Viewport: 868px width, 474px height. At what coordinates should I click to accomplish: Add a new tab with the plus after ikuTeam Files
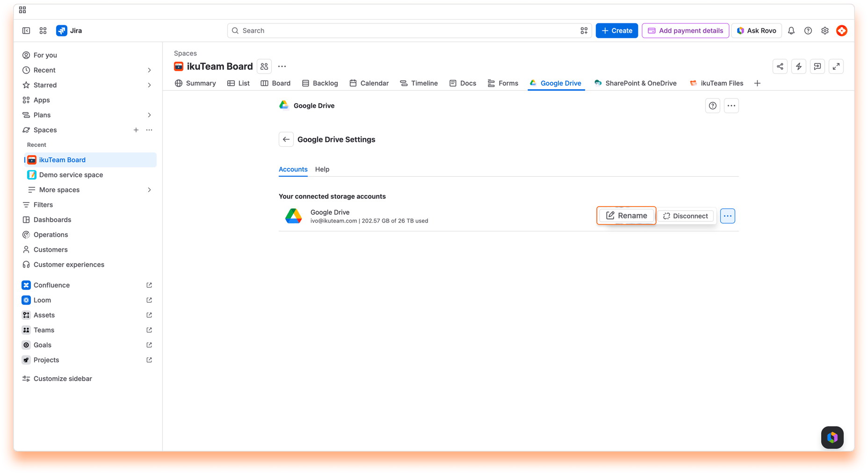[758, 83]
